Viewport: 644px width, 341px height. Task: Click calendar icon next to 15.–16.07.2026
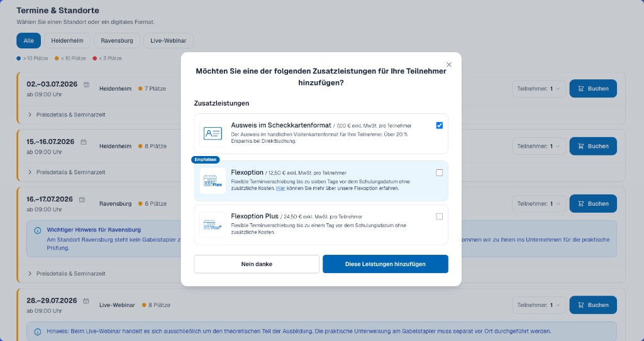click(84, 142)
